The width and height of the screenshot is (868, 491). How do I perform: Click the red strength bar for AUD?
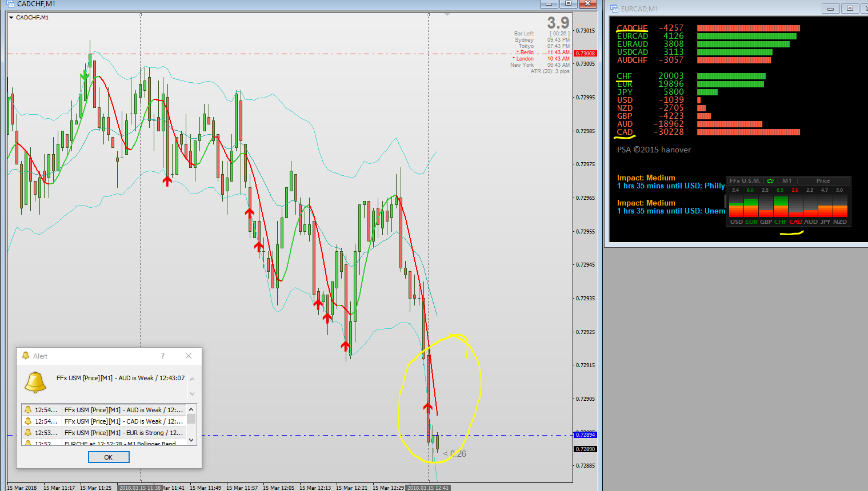730,124
